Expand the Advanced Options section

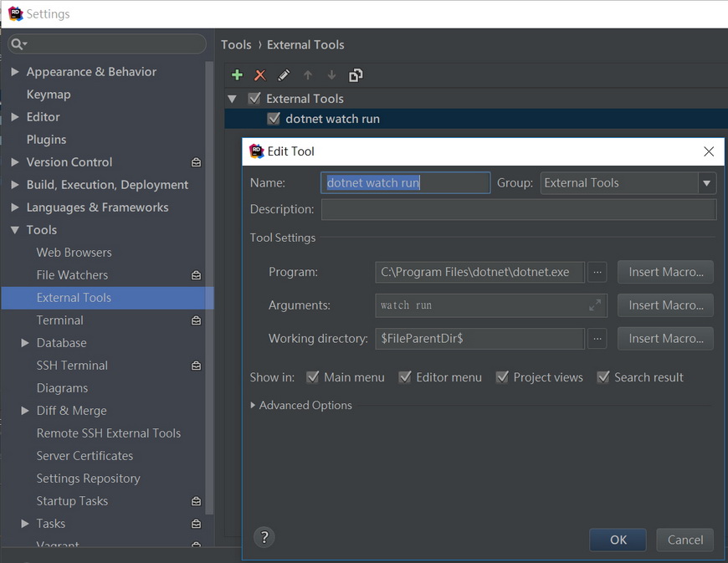pos(254,406)
